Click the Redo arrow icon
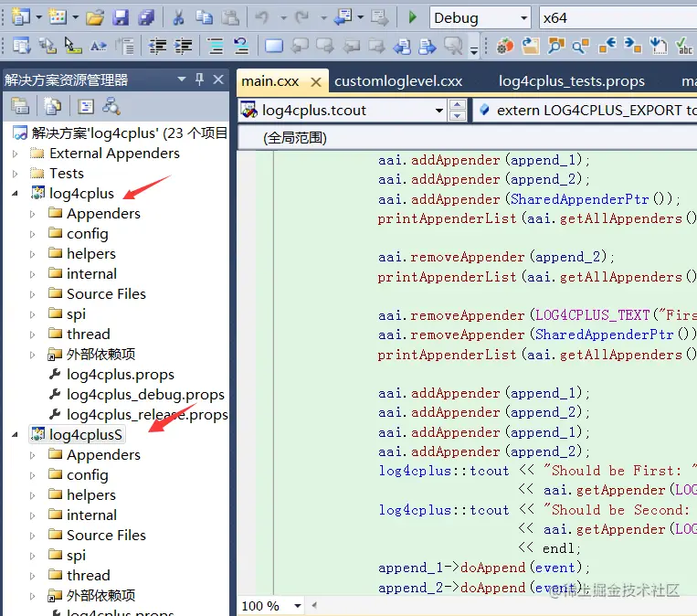The width and height of the screenshot is (697, 616). [302, 17]
